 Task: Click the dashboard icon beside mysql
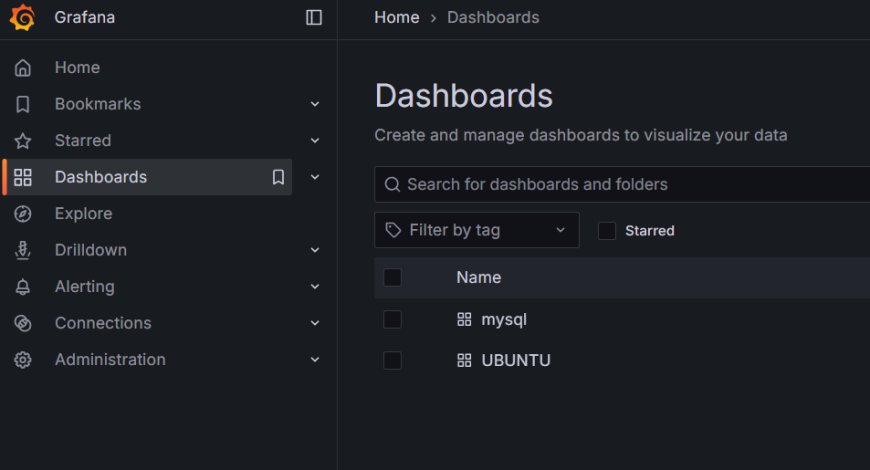pos(464,320)
